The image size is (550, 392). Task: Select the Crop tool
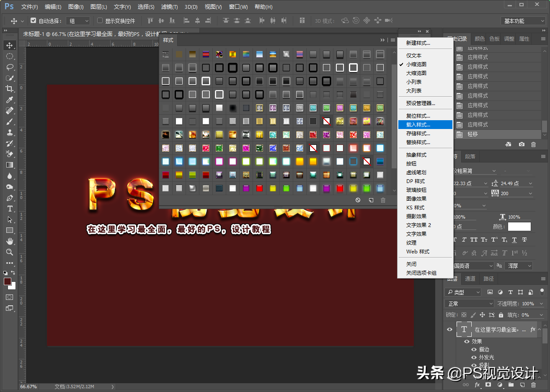[9, 89]
